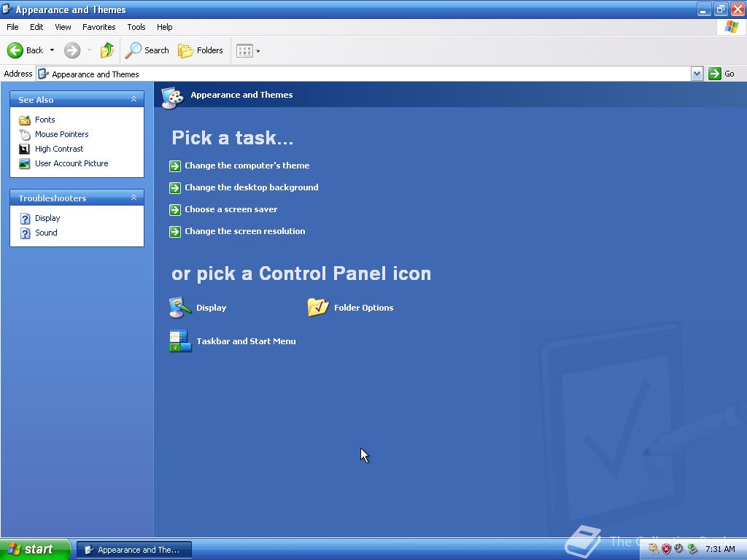Expand the Address bar dropdown
The image size is (747, 560).
click(x=697, y=74)
